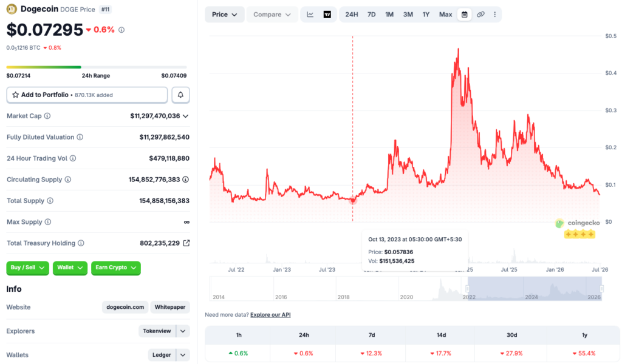
Task: Open info icon beside circulating supply value
Action: (x=186, y=180)
